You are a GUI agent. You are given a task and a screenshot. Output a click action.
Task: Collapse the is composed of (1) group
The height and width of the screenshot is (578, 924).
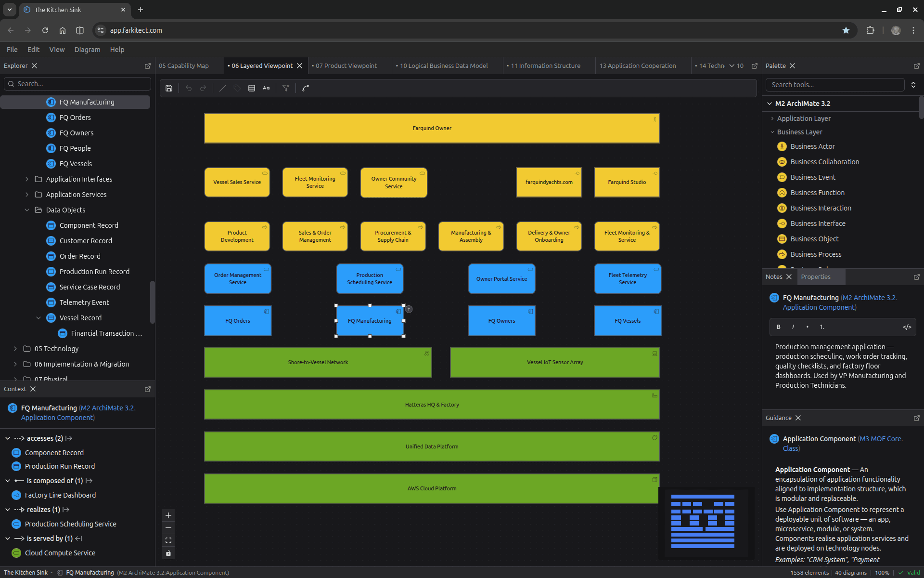pos(8,481)
